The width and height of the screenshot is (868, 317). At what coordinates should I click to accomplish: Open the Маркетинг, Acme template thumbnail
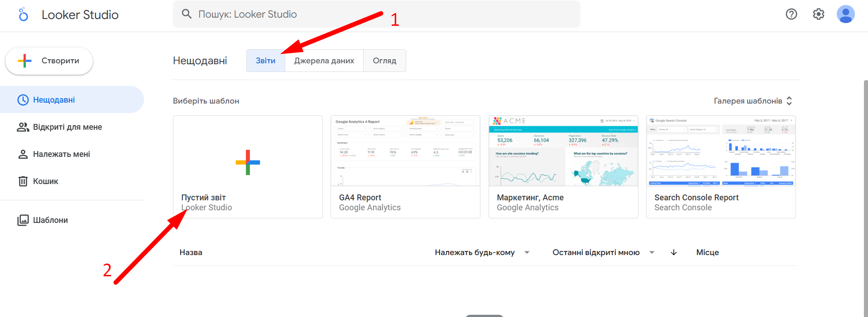click(563, 151)
